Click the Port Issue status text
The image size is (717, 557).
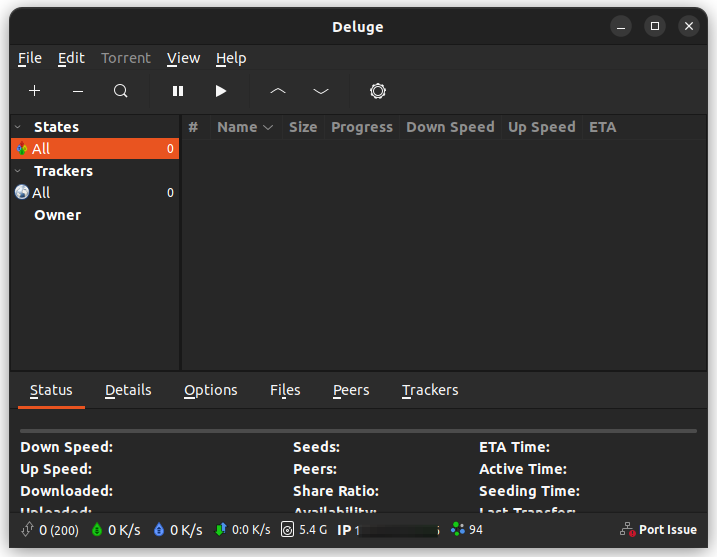click(668, 530)
